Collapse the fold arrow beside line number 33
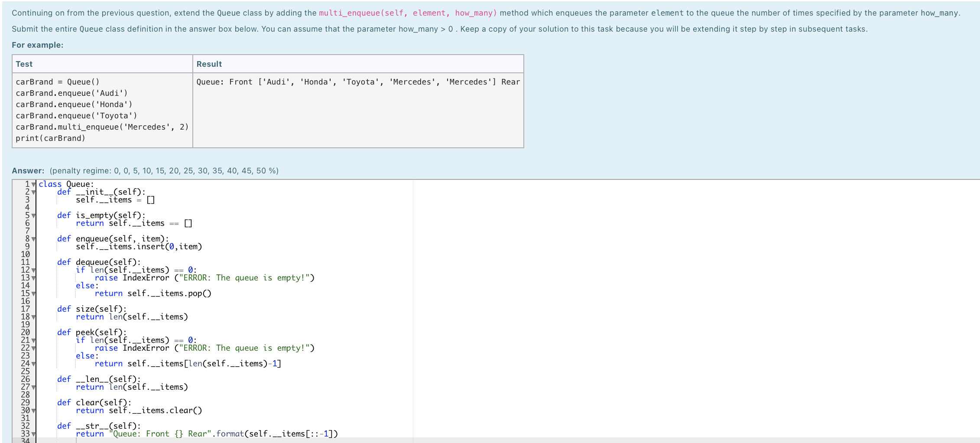980x443 pixels. [33, 434]
